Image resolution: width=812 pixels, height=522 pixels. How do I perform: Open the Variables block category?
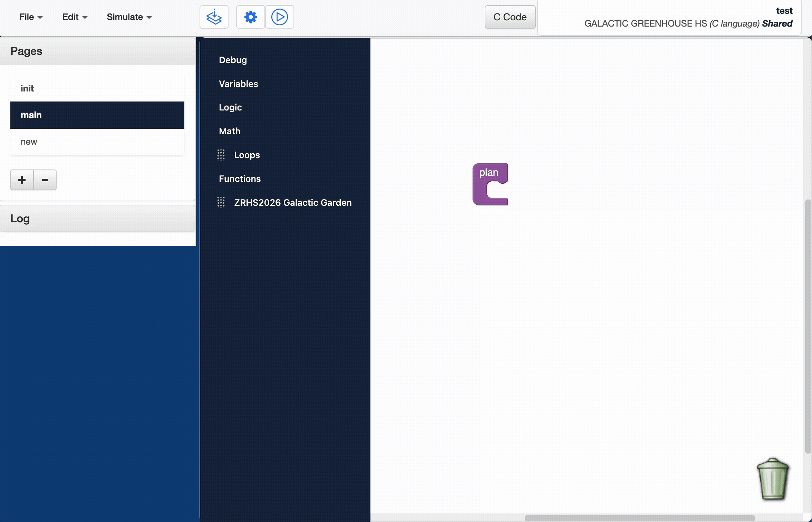tap(238, 84)
